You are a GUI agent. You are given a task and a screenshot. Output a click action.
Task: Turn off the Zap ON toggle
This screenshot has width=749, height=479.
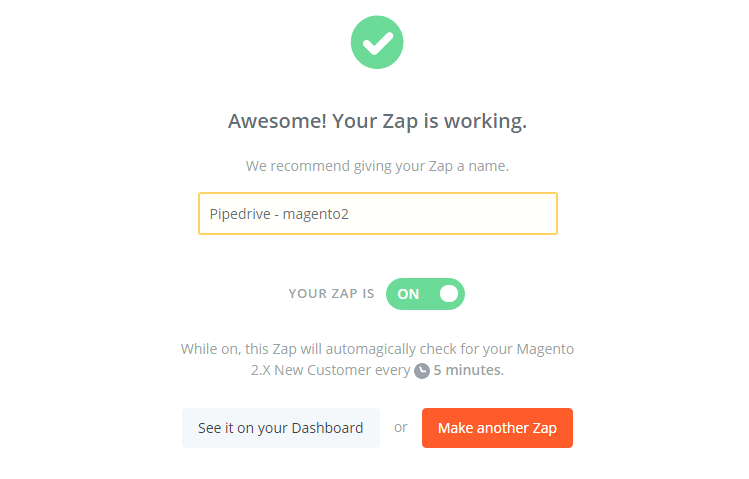click(425, 294)
